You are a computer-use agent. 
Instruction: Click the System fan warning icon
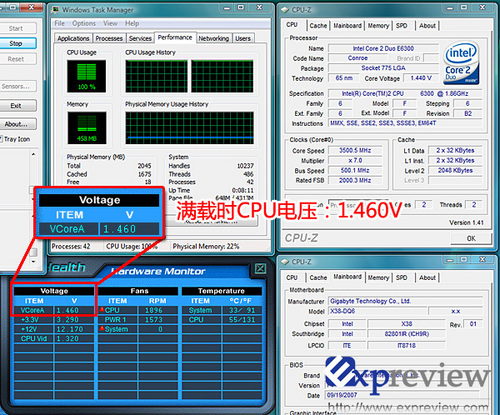[x=102, y=329]
